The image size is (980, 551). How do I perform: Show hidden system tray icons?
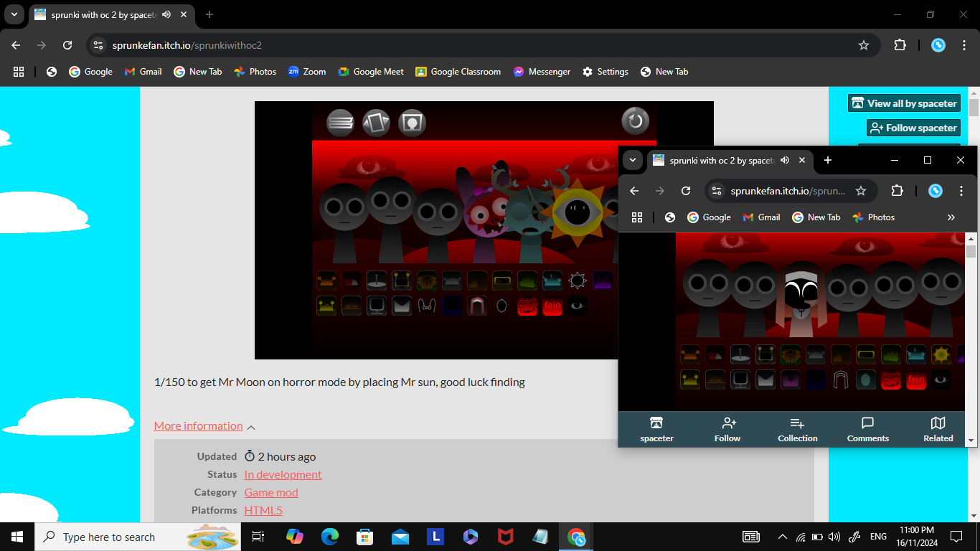[x=782, y=537]
